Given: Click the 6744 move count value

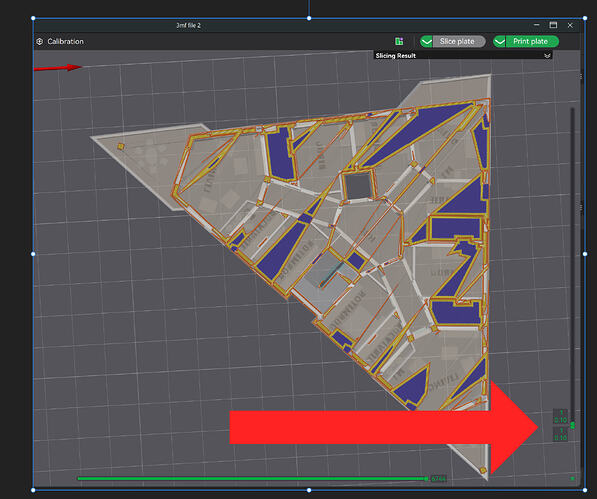Looking at the screenshot, I should point(438,479).
